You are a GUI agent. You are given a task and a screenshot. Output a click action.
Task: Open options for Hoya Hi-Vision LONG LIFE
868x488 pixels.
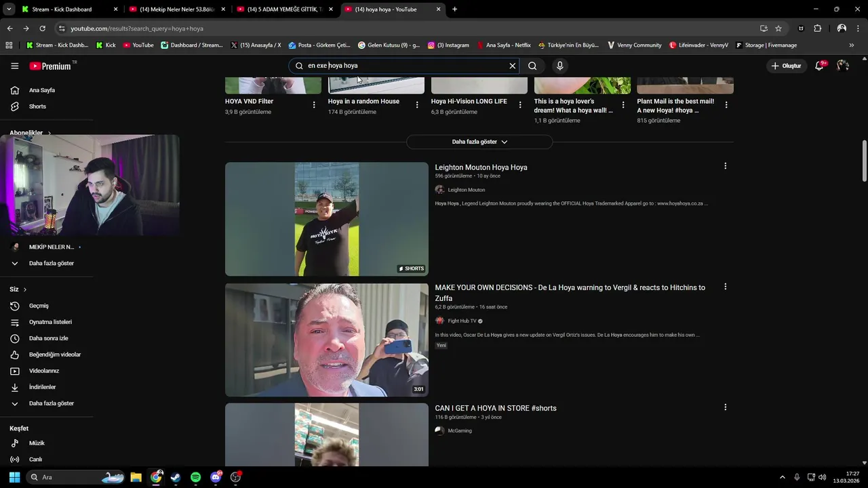click(x=520, y=104)
